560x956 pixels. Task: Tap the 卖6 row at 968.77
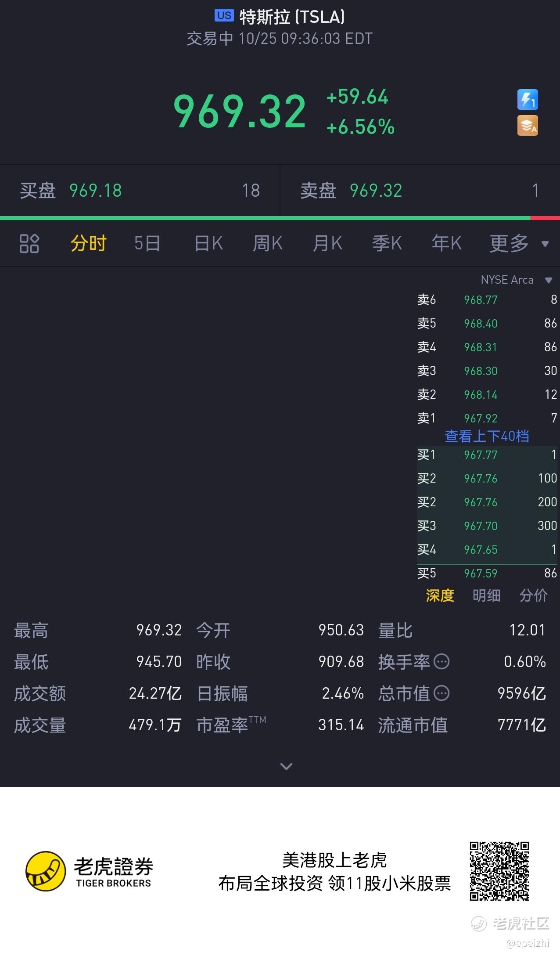487,299
